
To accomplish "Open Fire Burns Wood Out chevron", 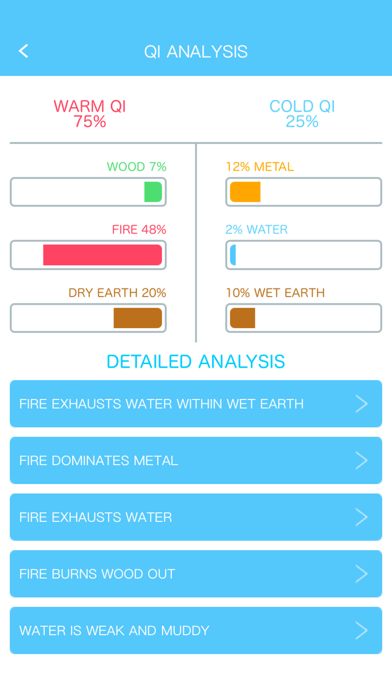I will 361,574.
